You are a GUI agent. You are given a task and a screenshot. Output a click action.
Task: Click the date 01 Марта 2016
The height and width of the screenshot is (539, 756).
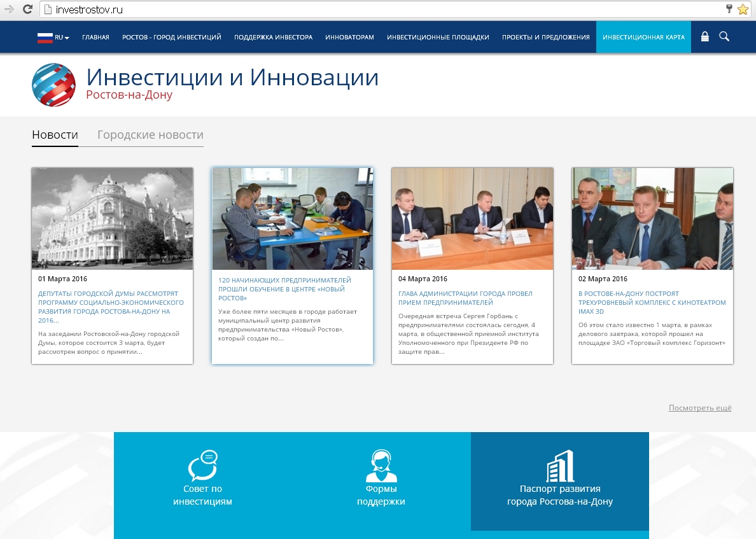click(x=62, y=279)
